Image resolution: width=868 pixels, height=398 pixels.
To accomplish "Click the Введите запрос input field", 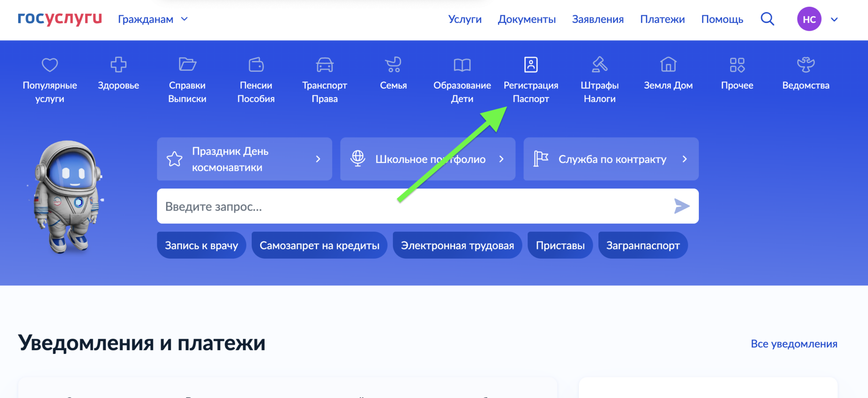I will [x=407, y=207].
